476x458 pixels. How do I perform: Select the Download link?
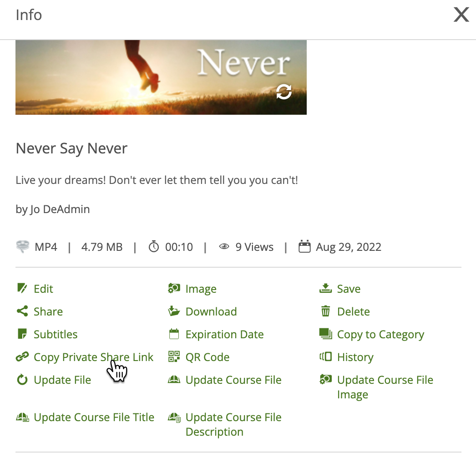[x=211, y=311]
